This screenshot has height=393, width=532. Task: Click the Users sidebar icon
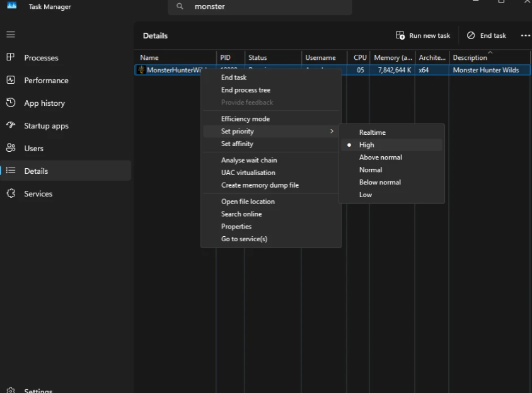point(11,148)
